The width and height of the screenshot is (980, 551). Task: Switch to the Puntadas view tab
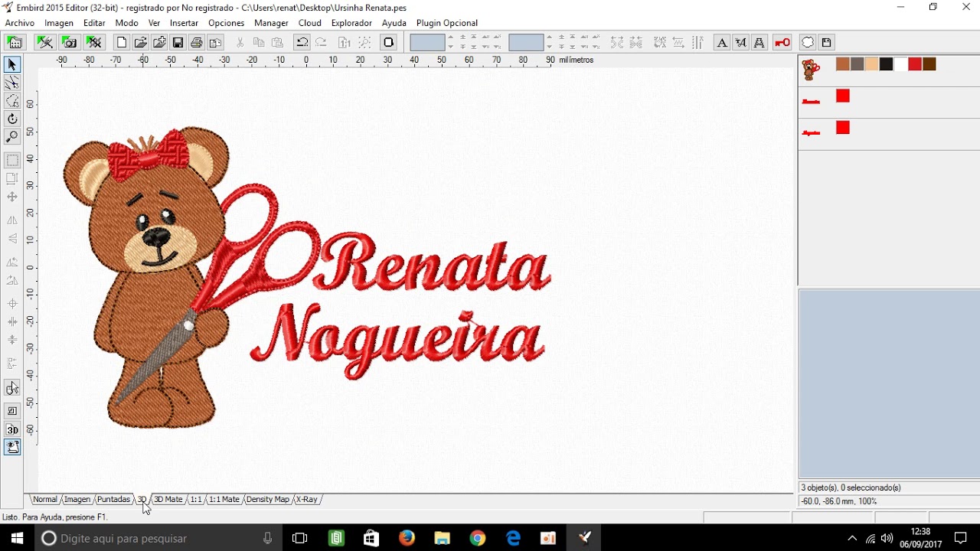(113, 499)
